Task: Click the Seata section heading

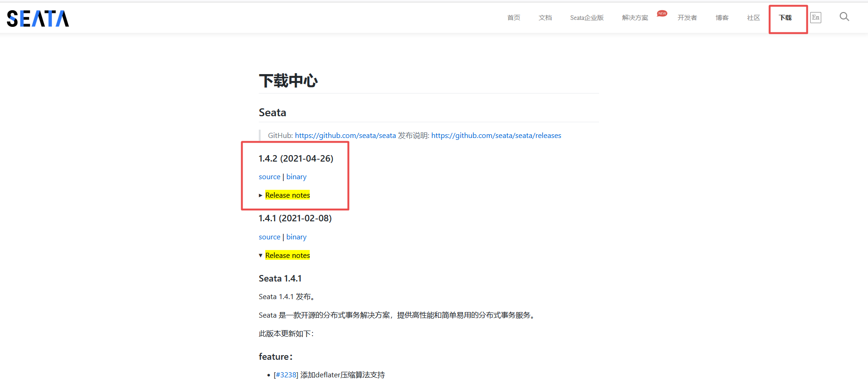Action: pos(272,113)
